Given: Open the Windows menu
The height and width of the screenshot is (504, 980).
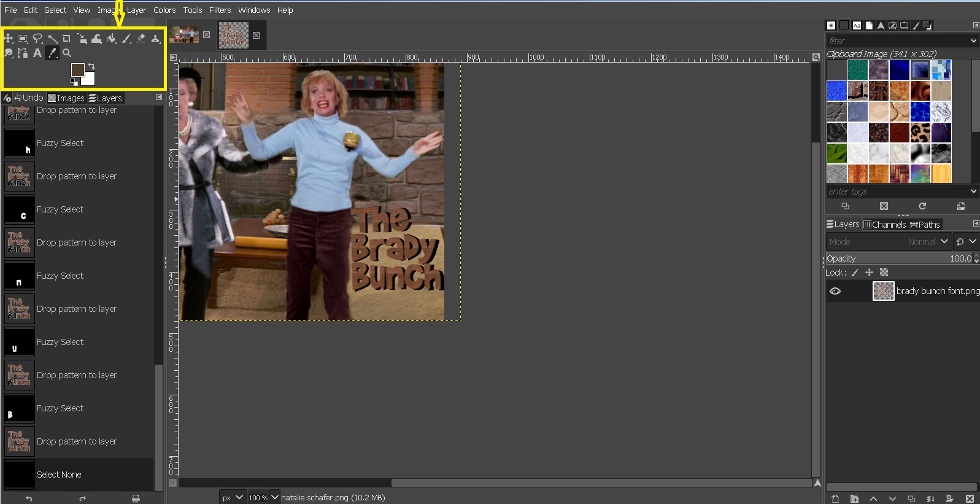Looking at the screenshot, I should (x=254, y=10).
